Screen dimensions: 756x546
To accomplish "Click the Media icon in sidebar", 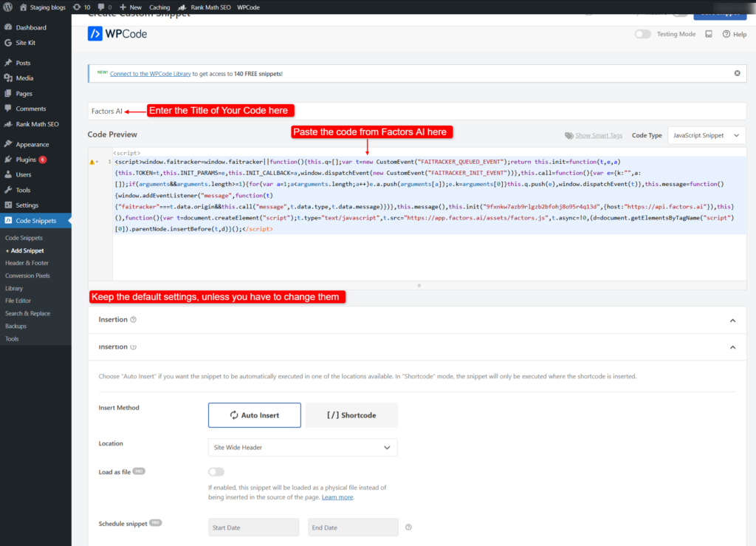I will click(8, 78).
